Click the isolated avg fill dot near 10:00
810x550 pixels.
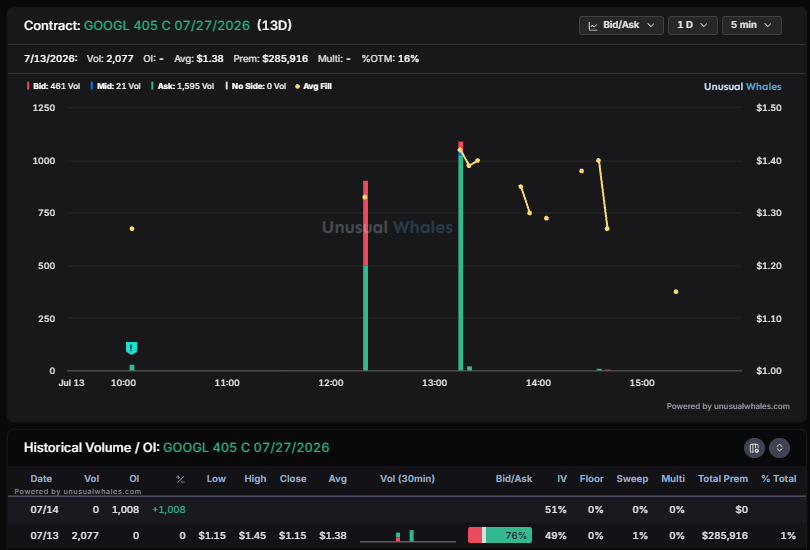coord(132,229)
